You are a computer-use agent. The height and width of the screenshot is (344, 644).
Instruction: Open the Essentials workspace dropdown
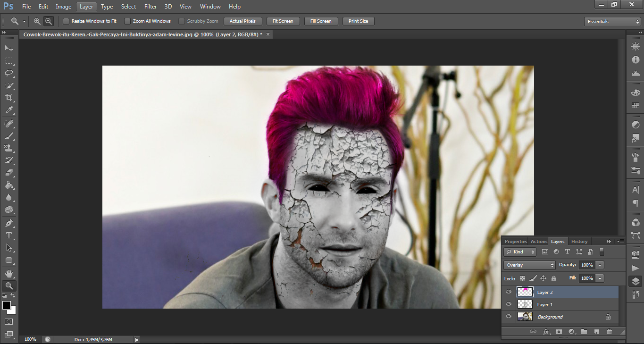(612, 21)
